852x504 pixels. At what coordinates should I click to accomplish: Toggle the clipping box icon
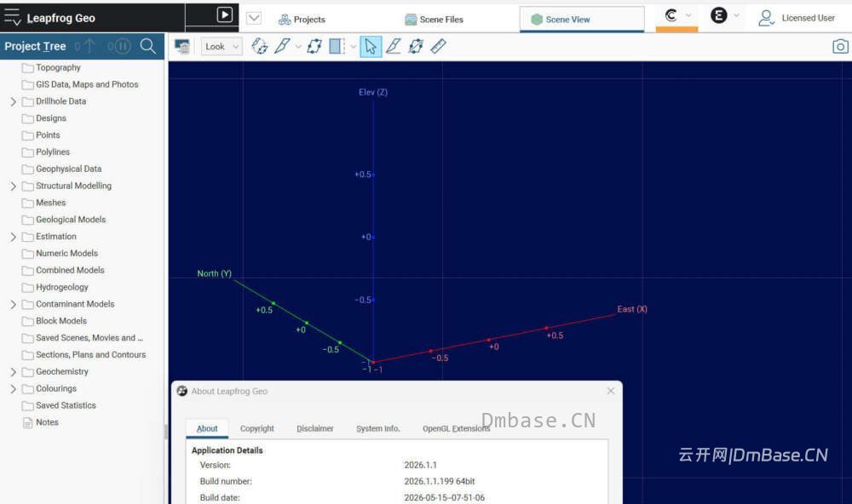click(337, 46)
